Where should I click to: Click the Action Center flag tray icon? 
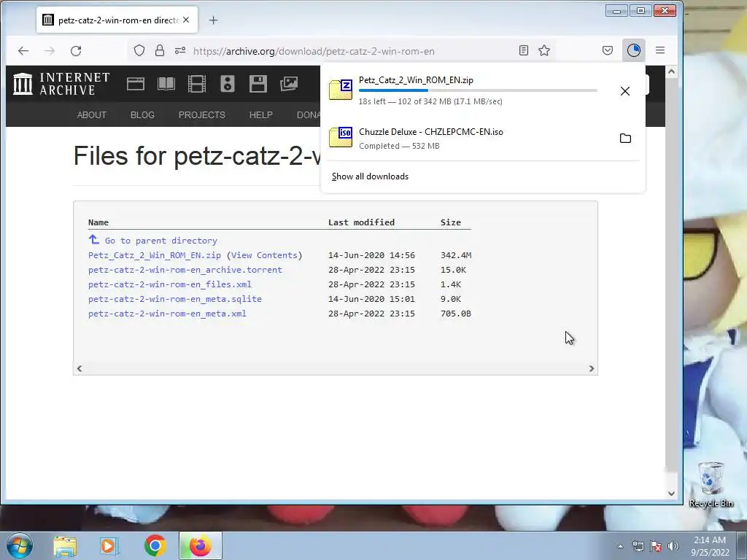[x=656, y=546]
